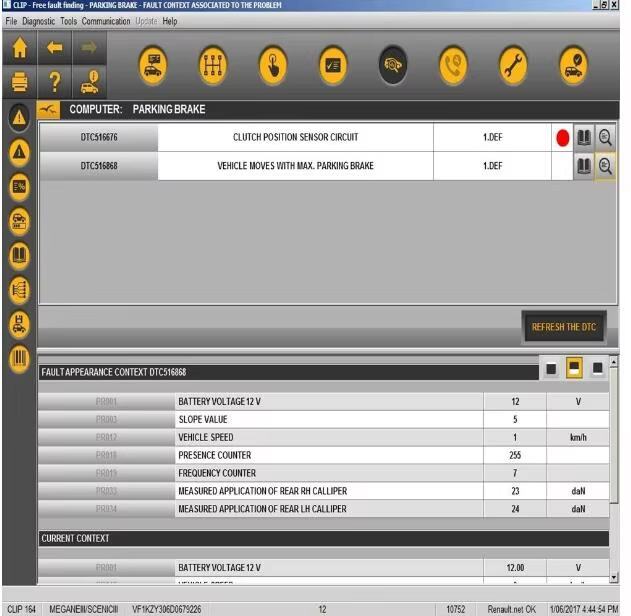Open the Update menu

pyautogui.click(x=146, y=21)
